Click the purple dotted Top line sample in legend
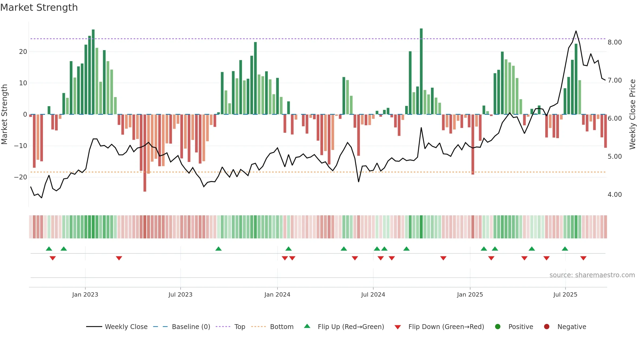This screenshot has height=362, width=644. [x=223, y=327]
